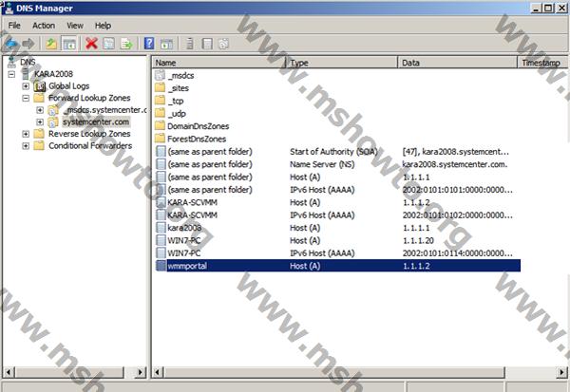This screenshot has height=392, width=570.
Task: Click the server tower toolbar icon
Action: point(189,44)
